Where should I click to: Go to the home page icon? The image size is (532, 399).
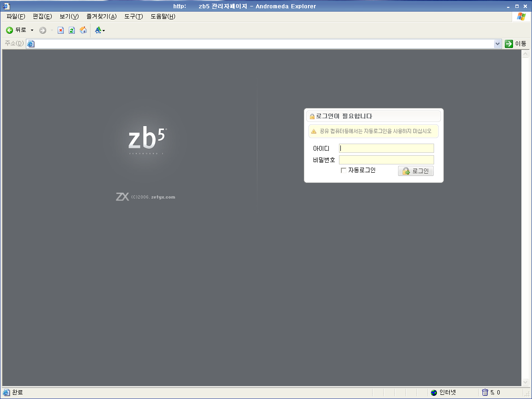pyautogui.click(x=83, y=30)
